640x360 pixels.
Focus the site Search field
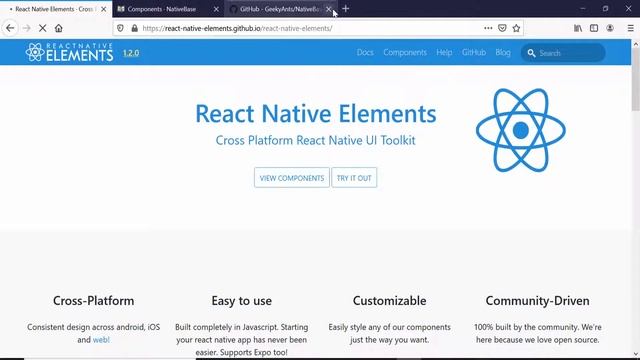563,53
